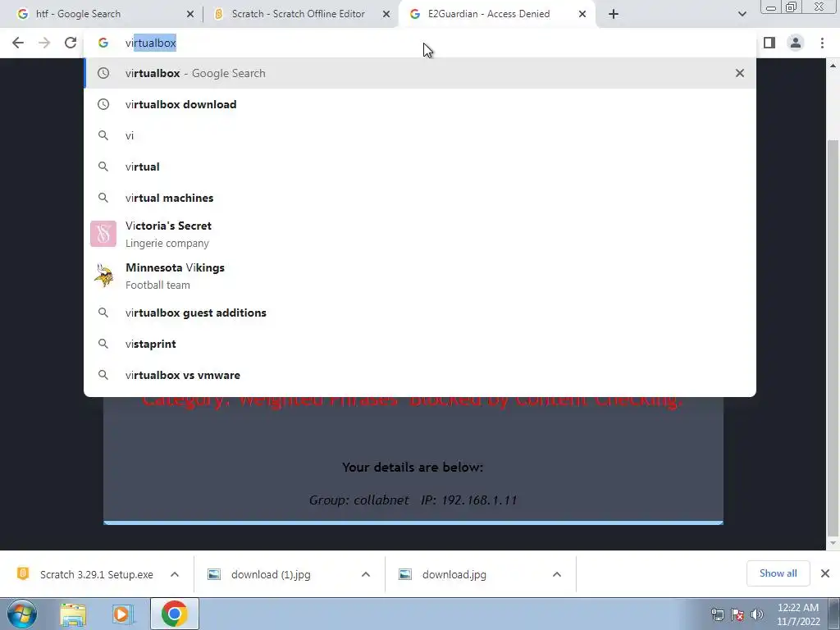The height and width of the screenshot is (630, 840).
Task: Open Windows Explorer from taskbar
Action: point(73,614)
